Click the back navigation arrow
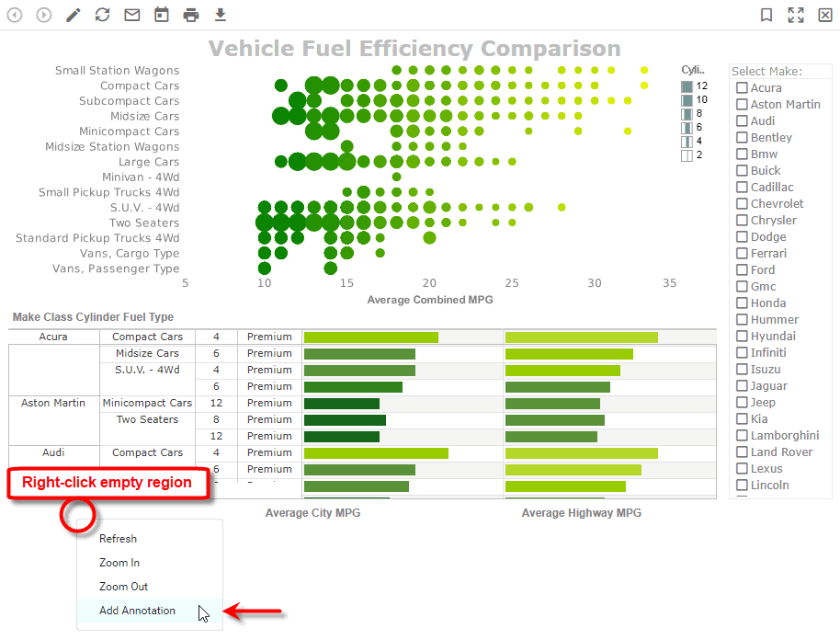This screenshot has height=640, width=840. coord(14,15)
